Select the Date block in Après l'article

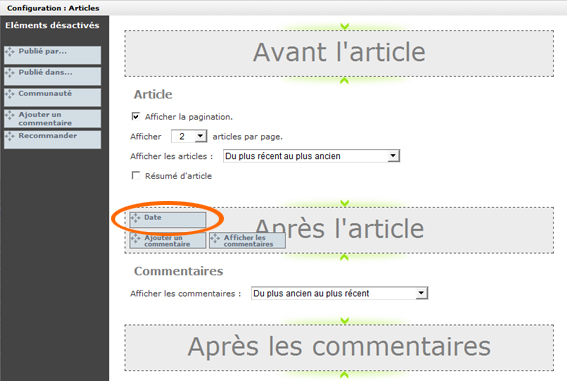tap(168, 220)
